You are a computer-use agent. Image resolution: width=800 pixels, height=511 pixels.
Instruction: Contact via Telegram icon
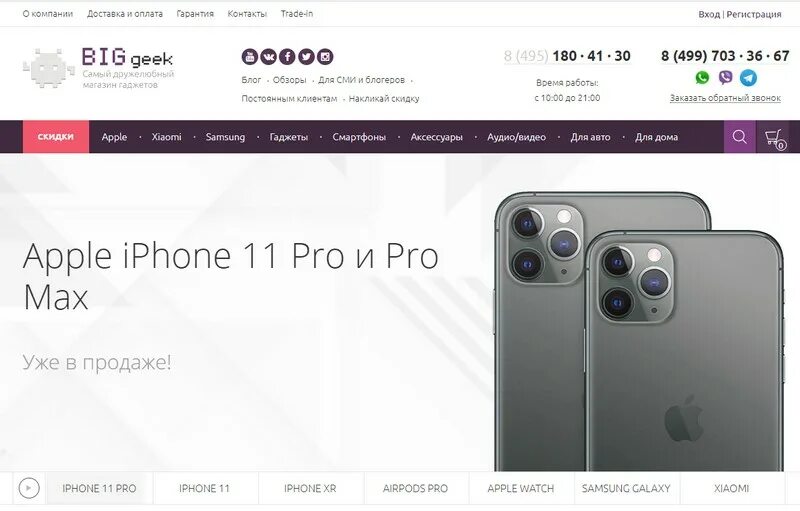coord(748,78)
